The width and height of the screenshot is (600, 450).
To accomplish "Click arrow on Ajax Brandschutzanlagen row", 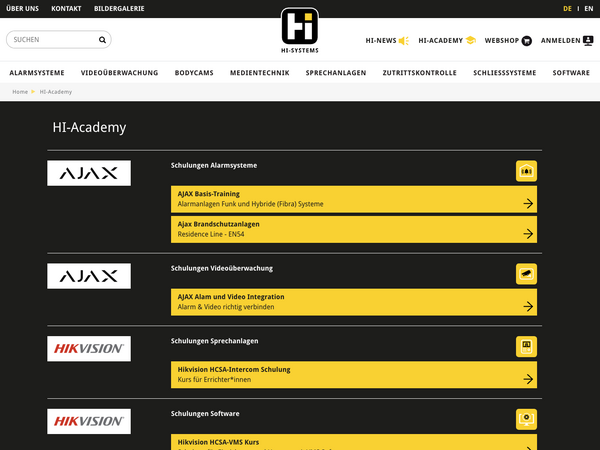I will (x=528, y=233).
